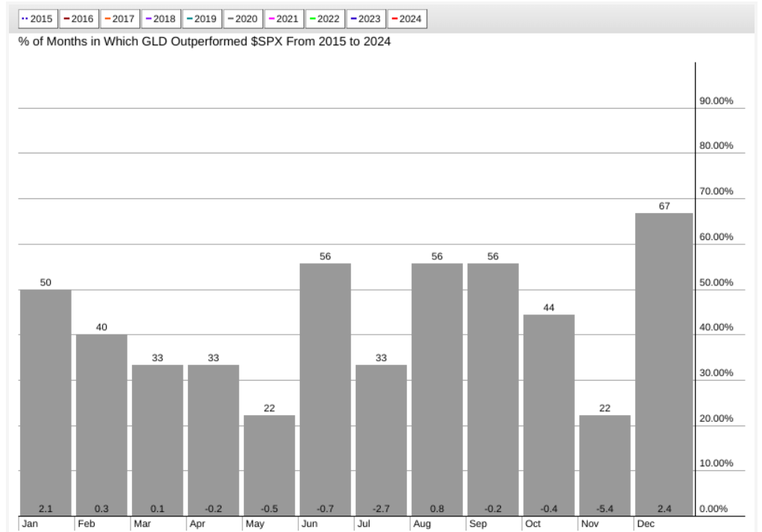
Task: Click the 40.00% y-axis label
Action: (x=716, y=327)
